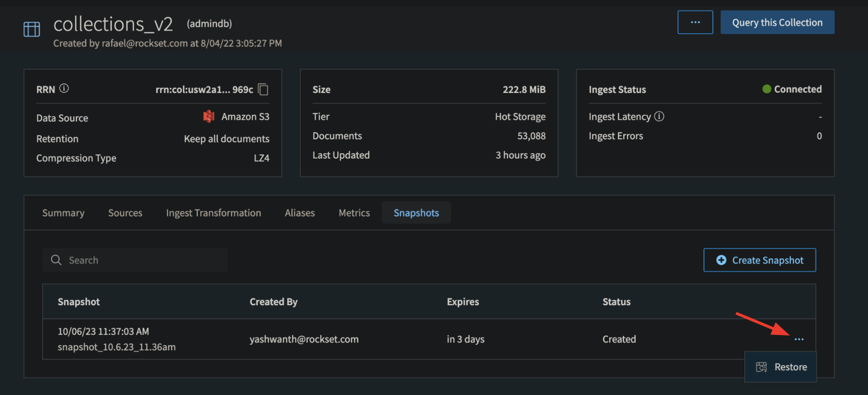Click the Restore icon in the snapshot menu
868x395 pixels.
pos(762,367)
